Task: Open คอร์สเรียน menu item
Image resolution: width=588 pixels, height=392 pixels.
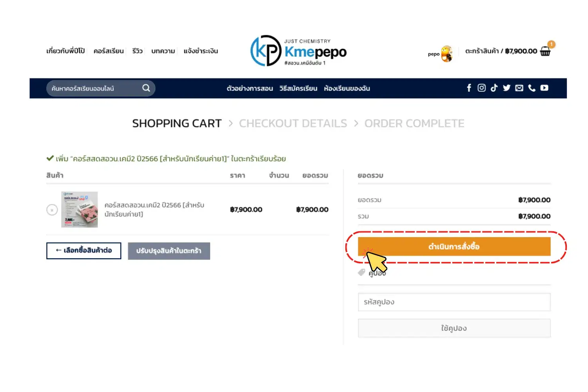Action: pyautogui.click(x=109, y=51)
